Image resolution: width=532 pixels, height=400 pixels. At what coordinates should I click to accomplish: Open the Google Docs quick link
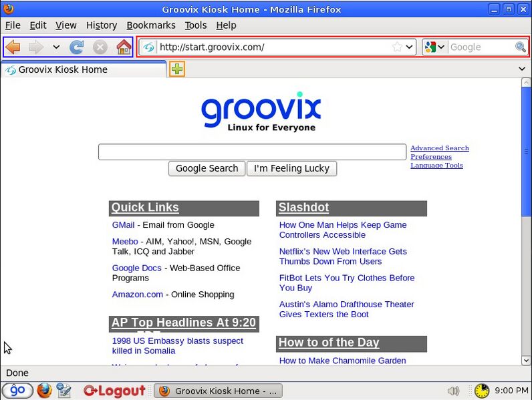click(137, 268)
